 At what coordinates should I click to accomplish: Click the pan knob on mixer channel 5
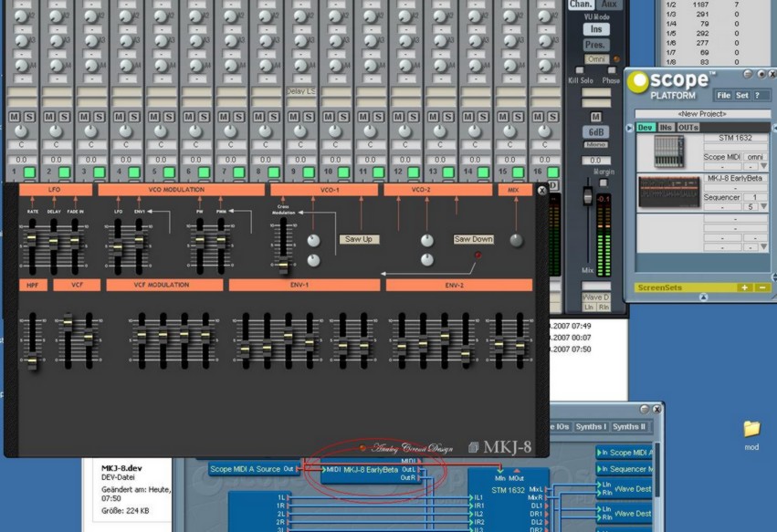tap(161, 131)
